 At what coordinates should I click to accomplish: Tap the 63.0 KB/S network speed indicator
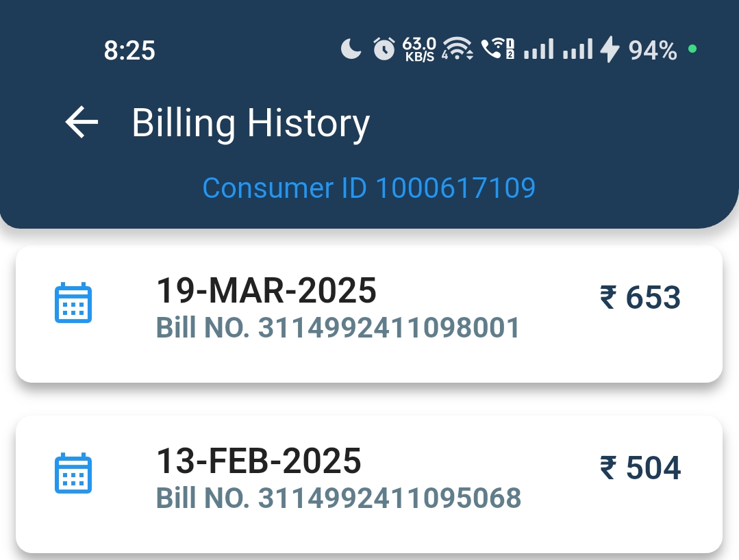coord(419,49)
